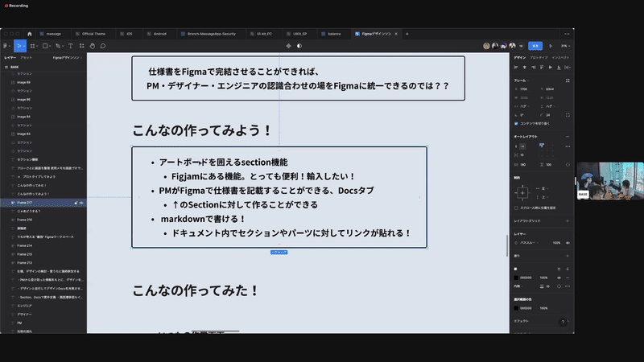The image size is (644, 362).
Task: Open the Help question mark button
Action: tap(563, 323)
